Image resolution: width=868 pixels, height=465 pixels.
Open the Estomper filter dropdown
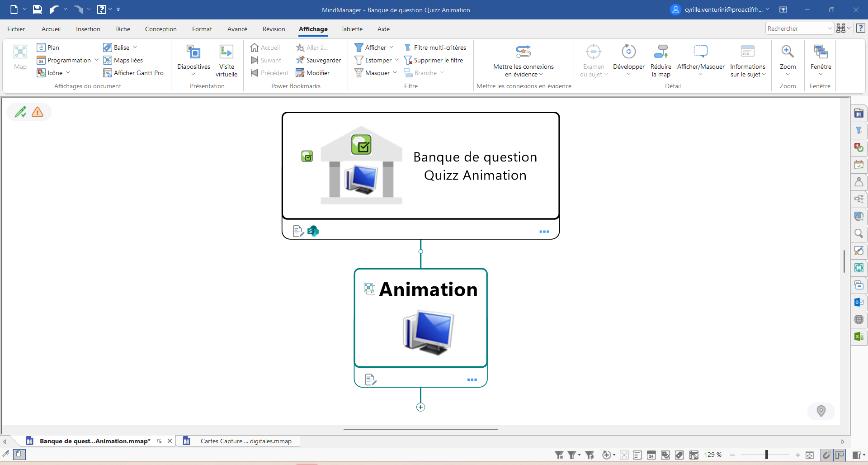coord(396,60)
